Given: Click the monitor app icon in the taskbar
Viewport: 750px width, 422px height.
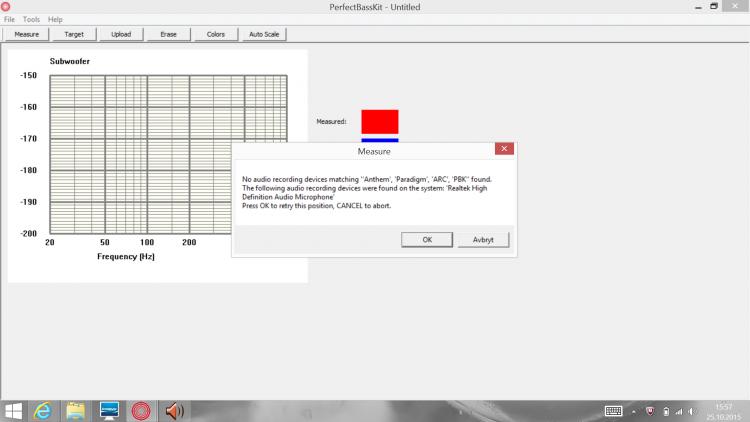Looking at the screenshot, I should coord(109,411).
